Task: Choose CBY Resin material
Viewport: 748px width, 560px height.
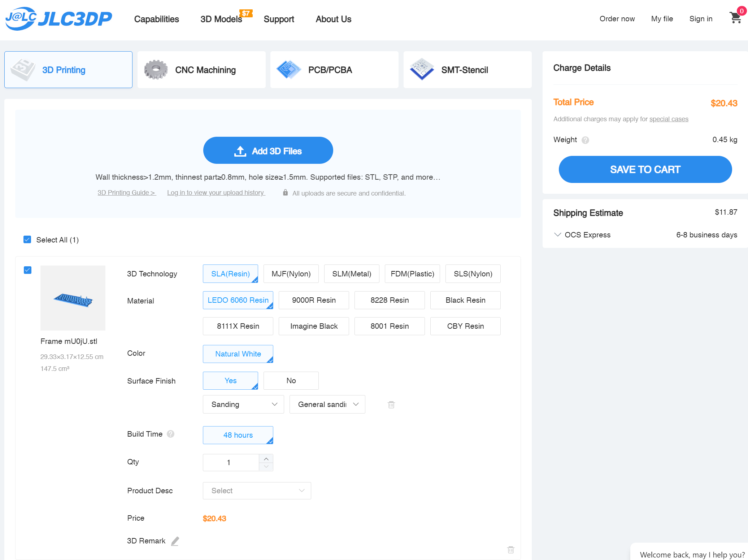Action: (x=465, y=326)
